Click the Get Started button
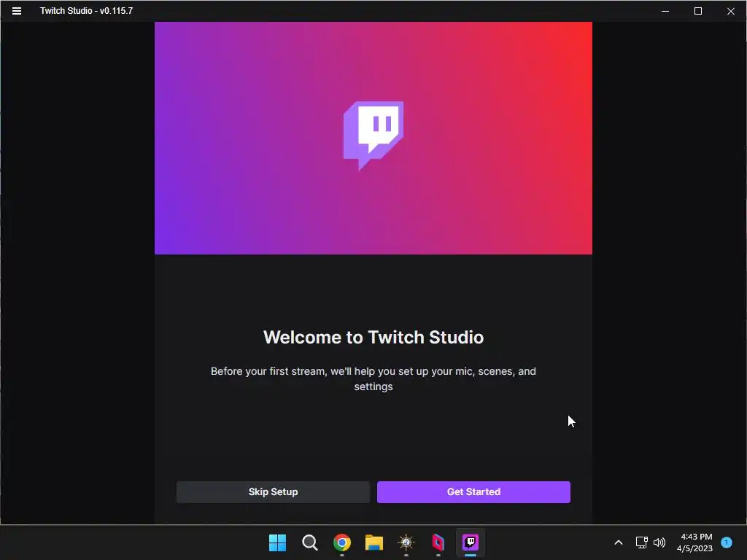The image size is (747, 560). tap(473, 492)
